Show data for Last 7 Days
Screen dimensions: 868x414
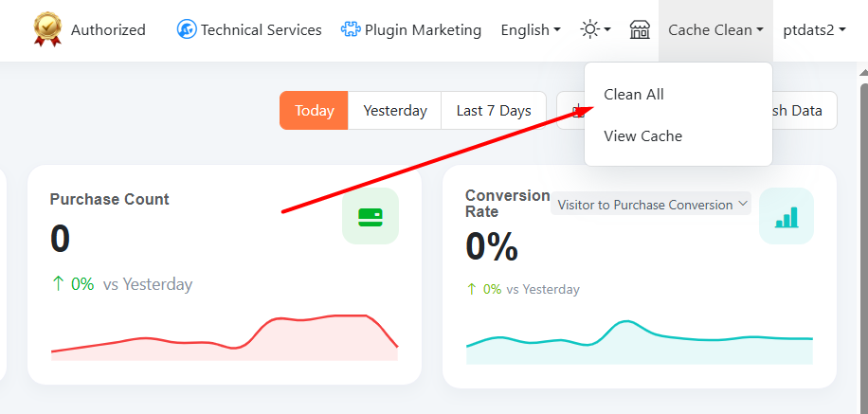[494, 111]
